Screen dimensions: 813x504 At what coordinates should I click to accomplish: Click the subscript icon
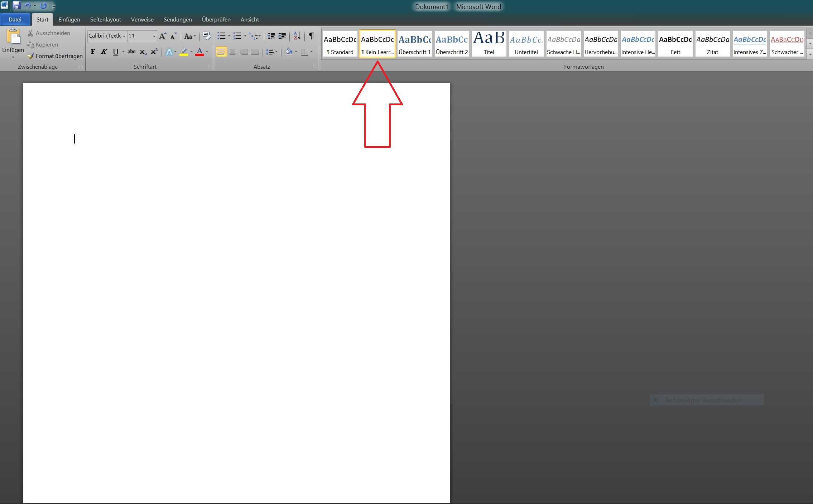143,52
